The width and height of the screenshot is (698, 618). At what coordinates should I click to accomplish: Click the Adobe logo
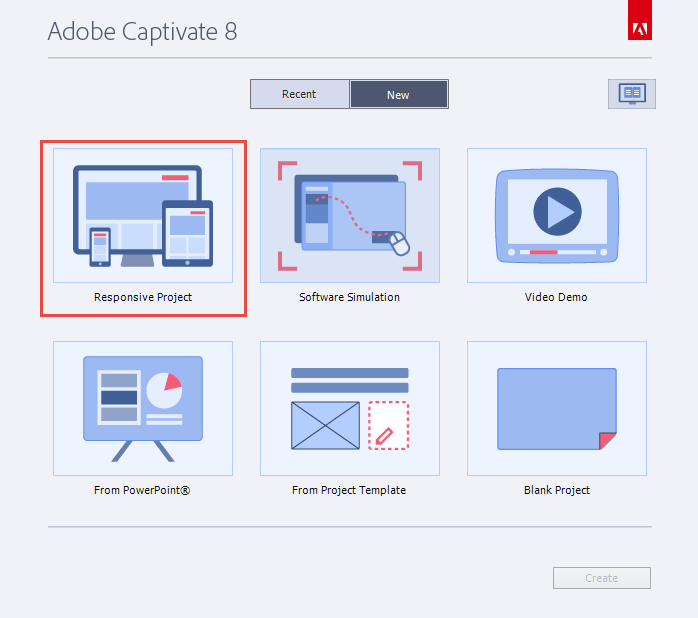[640, 20]
